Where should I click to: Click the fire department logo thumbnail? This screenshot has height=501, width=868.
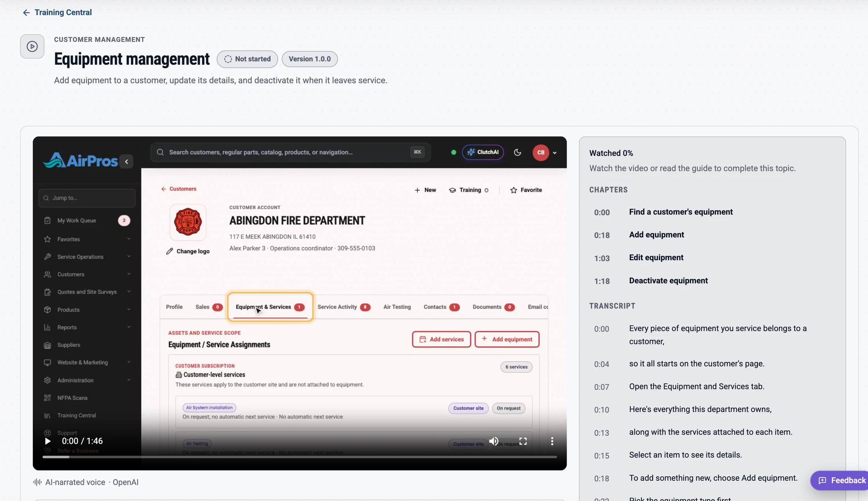188,222
